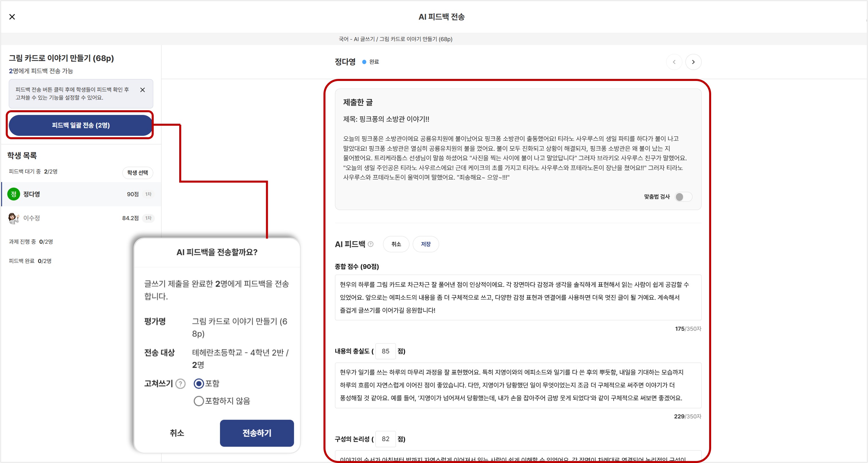The image size is (868, 463).
Task: Click the 90점 score for 정다영
Action: point(133,194)
